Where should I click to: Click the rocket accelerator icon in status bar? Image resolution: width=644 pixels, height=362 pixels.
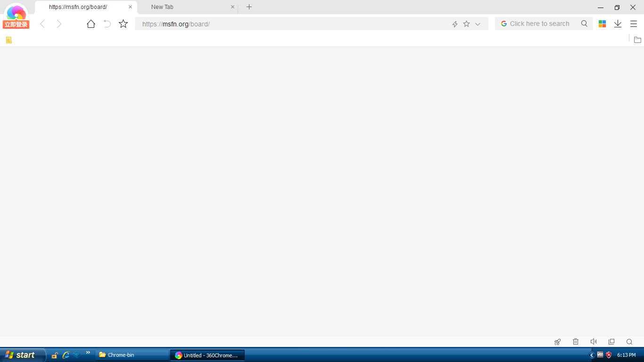pyautogui.click(x=558, y=342)
